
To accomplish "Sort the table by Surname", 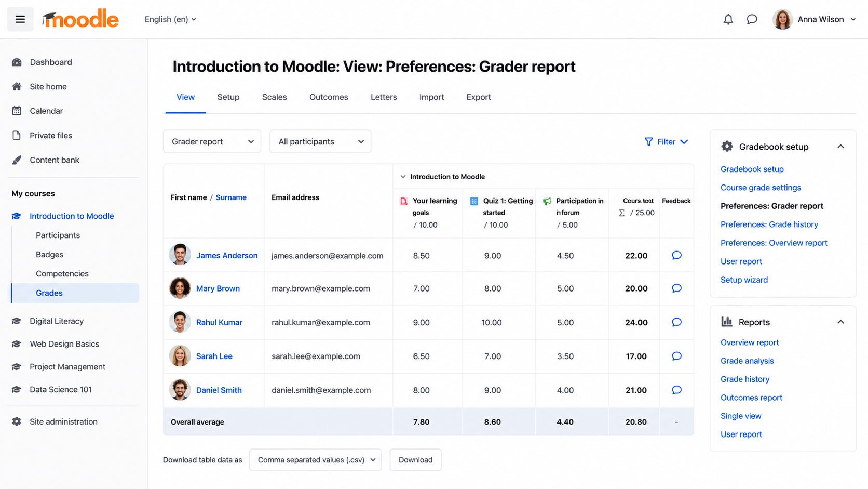I will 231,197.
